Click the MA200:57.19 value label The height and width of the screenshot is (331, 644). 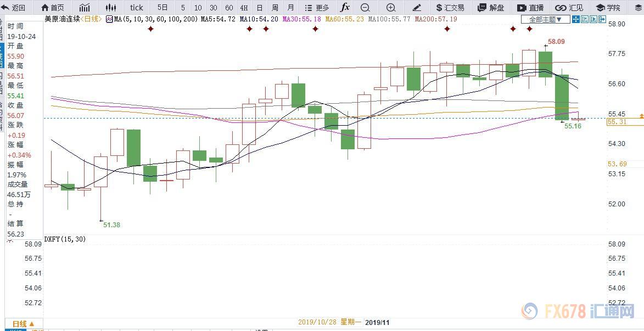[x=436, y=19]
